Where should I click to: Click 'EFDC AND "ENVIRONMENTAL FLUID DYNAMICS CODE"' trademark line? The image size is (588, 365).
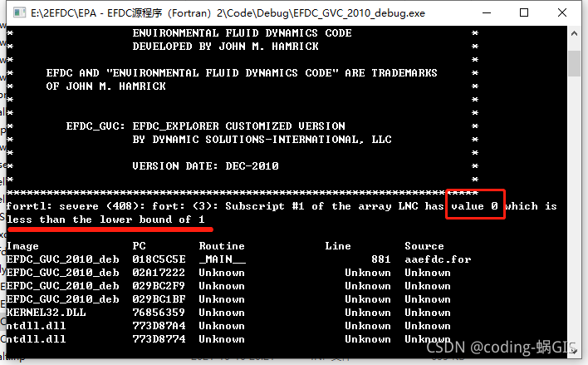point(242,73)
